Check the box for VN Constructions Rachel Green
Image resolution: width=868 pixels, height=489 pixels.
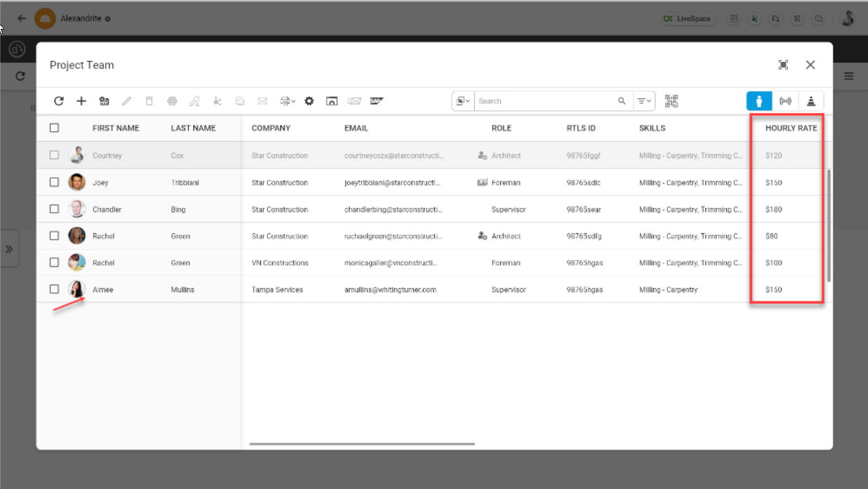[54, 262]
